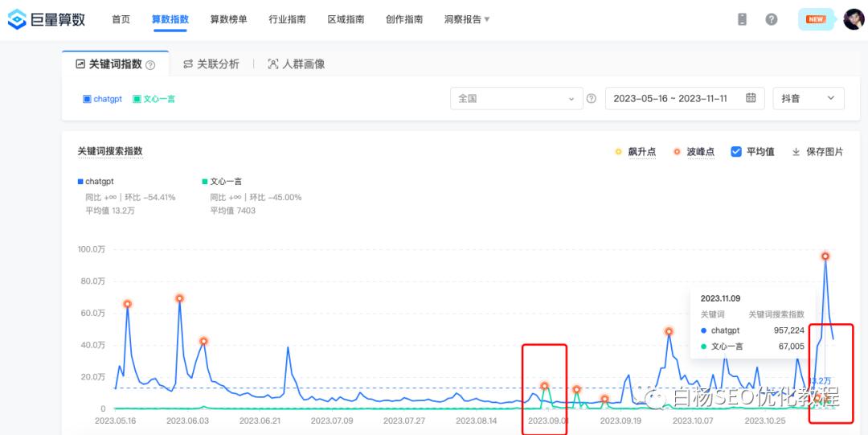Click 文心一言 value 67,005 in tooltip
The image size is (868, 435).
[791, 347]
